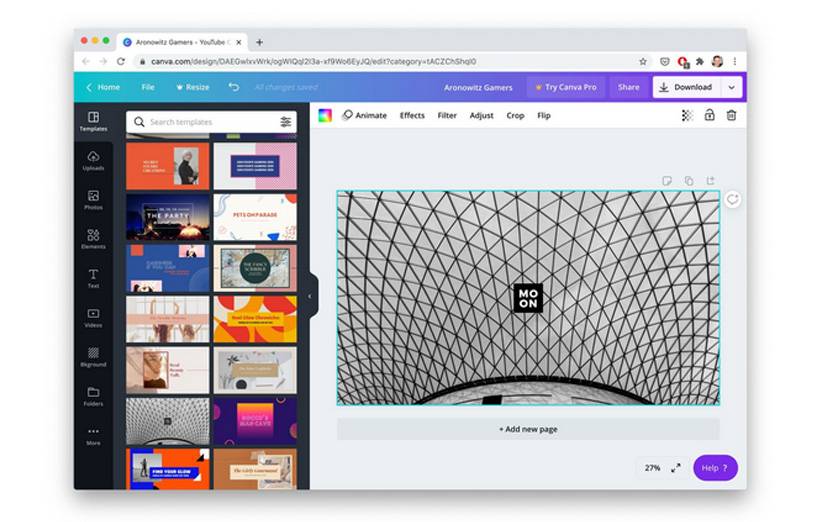Select the navy and pink dotted template

(x=255, y=166)
